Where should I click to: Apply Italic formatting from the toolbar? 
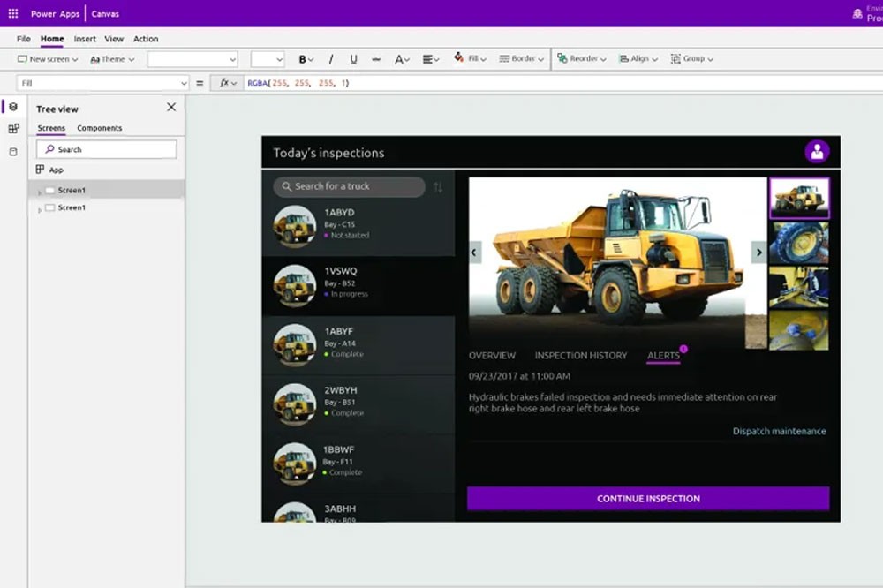329,58
